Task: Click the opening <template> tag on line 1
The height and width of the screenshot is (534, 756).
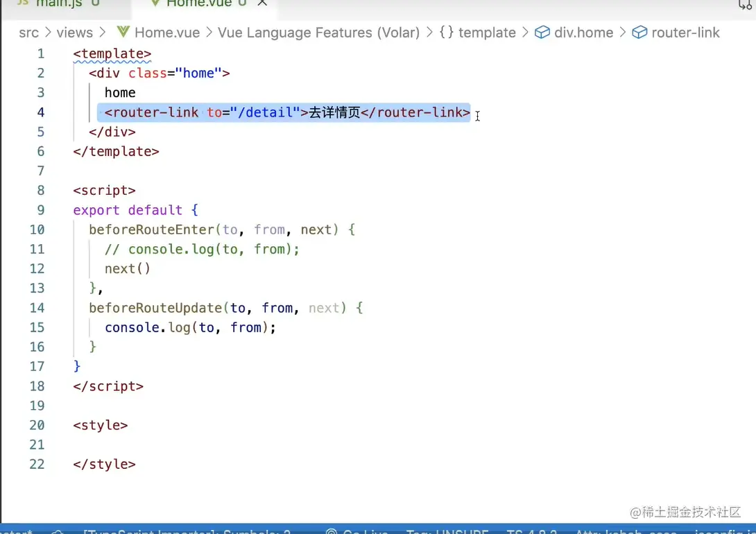Action: [x=112, y=53]
